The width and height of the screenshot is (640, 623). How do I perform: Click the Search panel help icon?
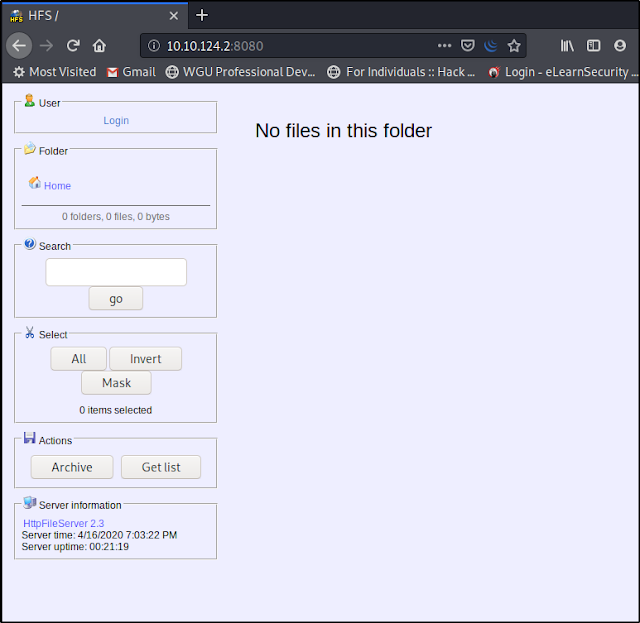(x=30, y=244)
